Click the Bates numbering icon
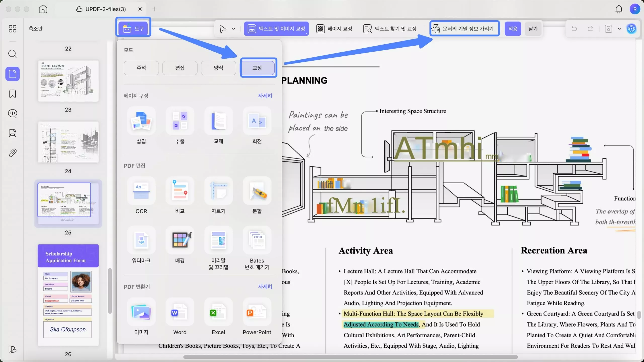The image size is (644, 362). pos(257,240)
